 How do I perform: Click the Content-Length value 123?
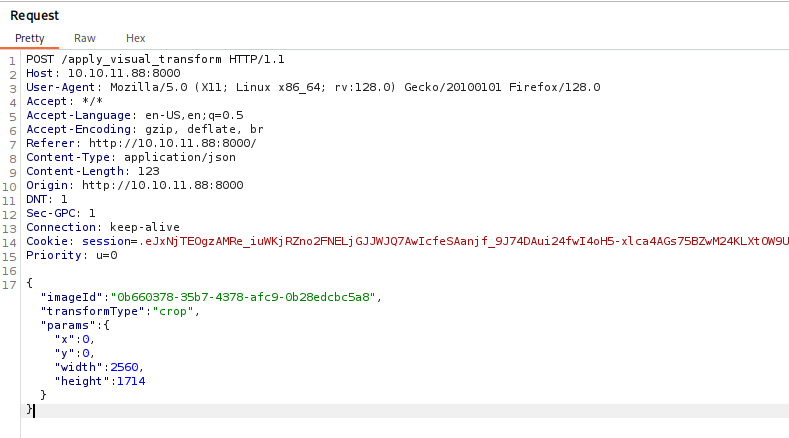point(141,172)
